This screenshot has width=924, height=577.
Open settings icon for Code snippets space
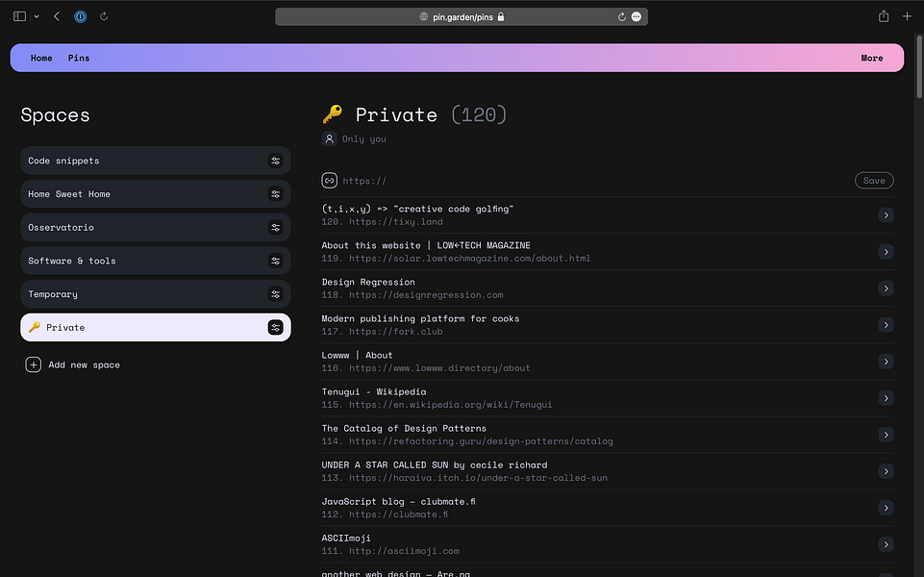275,161
